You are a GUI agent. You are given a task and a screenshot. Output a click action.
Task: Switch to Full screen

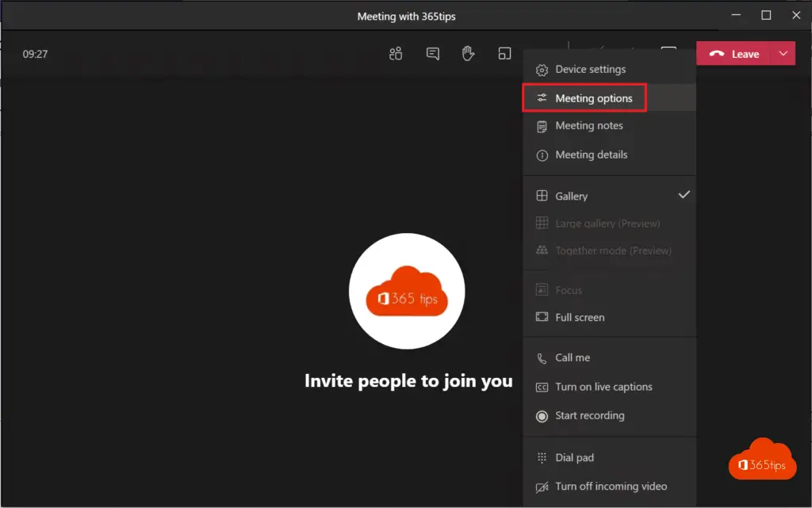(x=610, y=318)
